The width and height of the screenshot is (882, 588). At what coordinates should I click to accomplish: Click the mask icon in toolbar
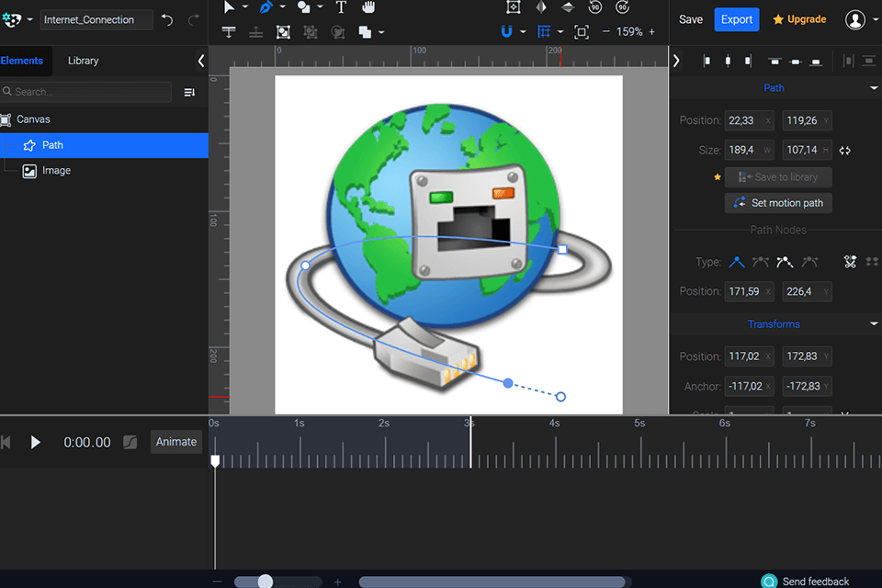(x=337, y=32)
